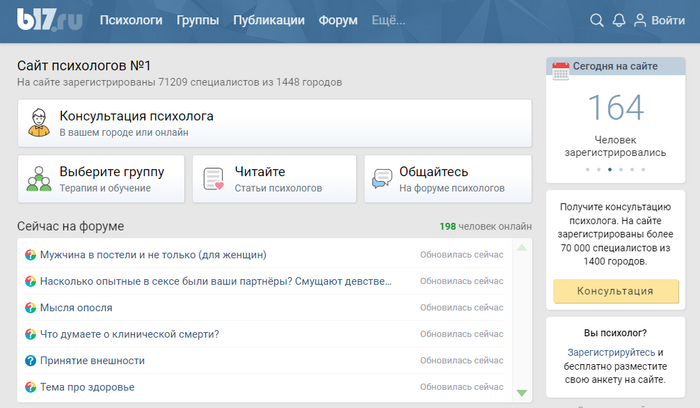Click the green group people icon

pos(39,179)
